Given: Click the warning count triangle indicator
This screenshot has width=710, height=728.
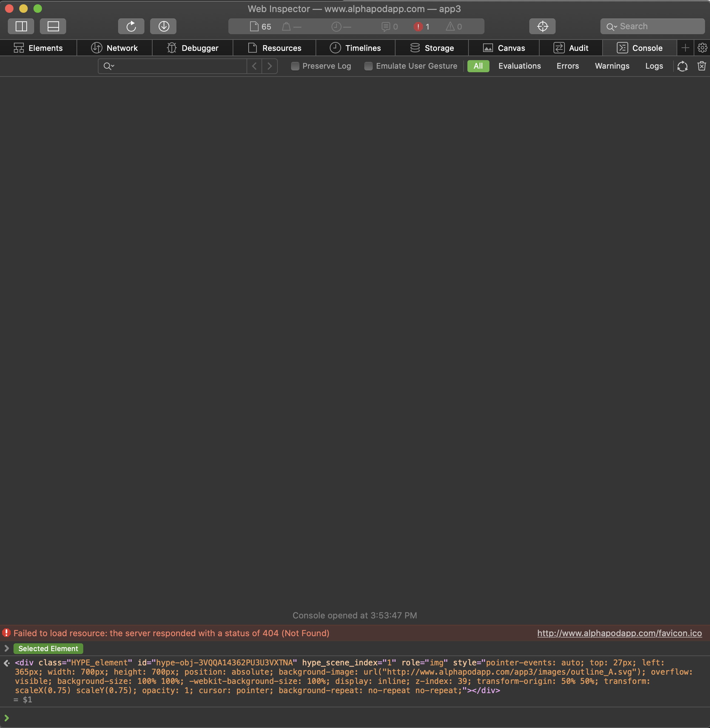Looking at the screenshot, I should [454, 26].
